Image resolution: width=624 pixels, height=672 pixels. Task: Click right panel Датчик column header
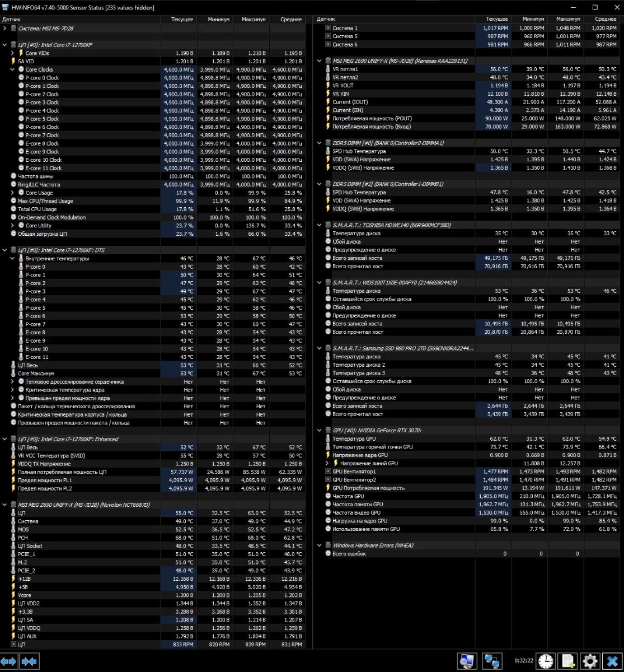point(395,19)
